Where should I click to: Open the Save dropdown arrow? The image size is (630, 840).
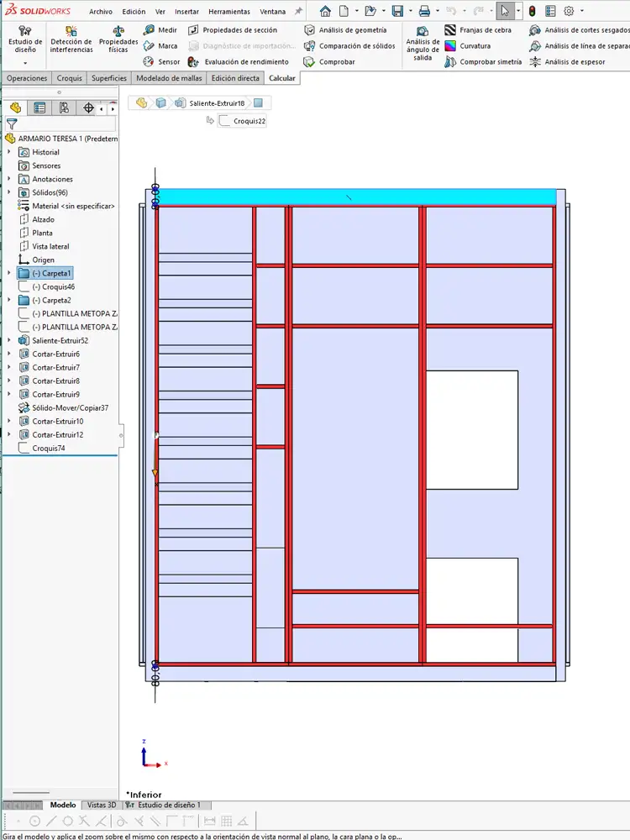tap(411, 11)
